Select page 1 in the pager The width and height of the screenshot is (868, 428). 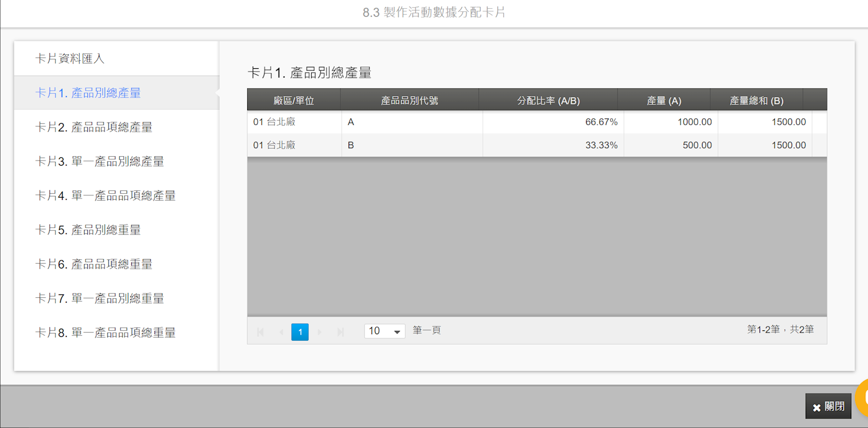[300, 331]
